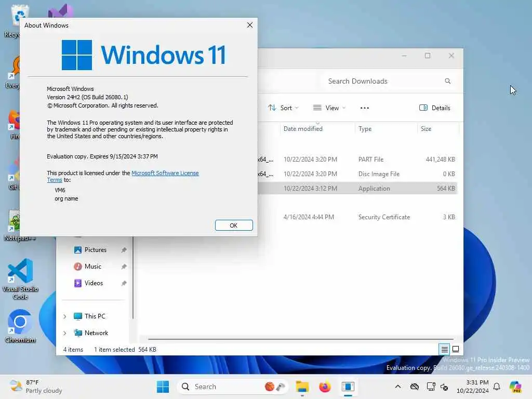Show hidden tray icons chevron
Screen dimensions: 532x399
pyautogui.click(x=398, y=387)
